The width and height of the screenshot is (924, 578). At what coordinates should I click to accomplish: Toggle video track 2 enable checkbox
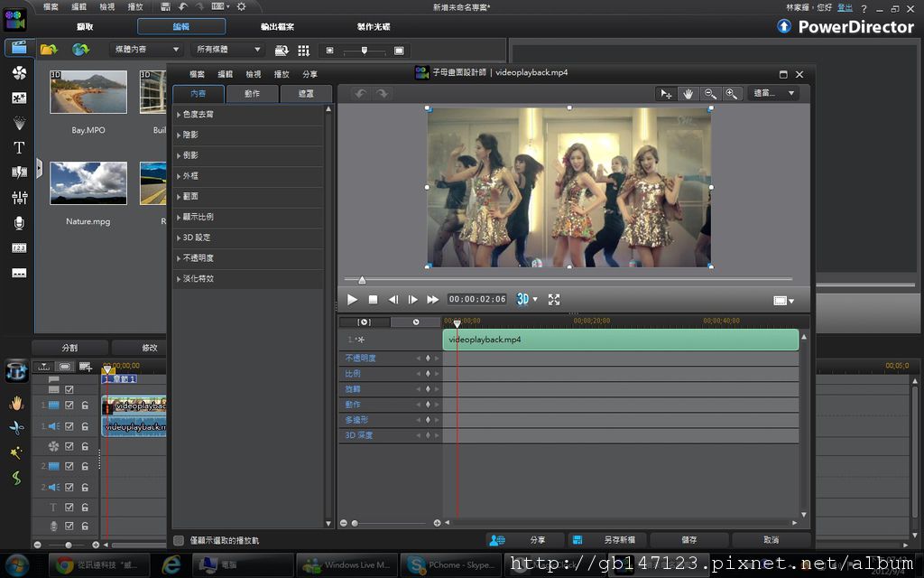(x=69, y=466)
